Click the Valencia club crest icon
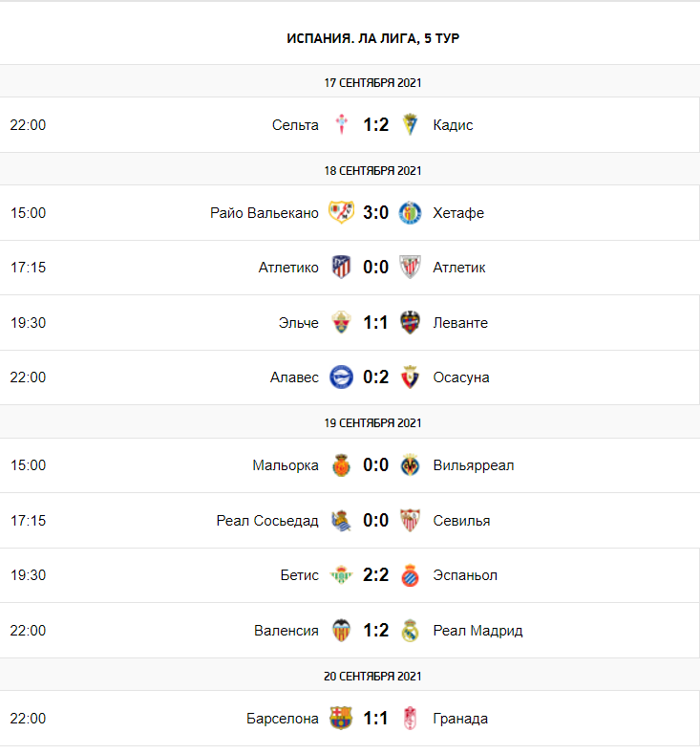700x754 pixels. coord(341,631)
